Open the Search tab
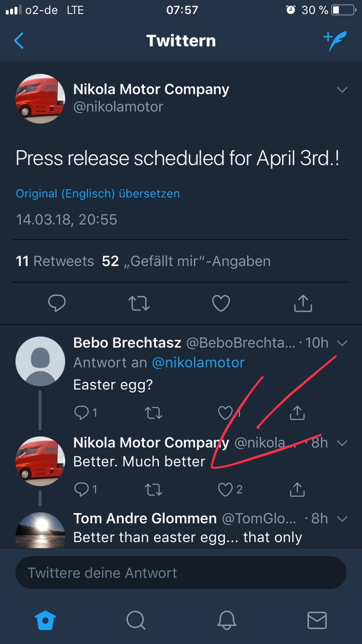The image size is (362, 644). [136, 620]
